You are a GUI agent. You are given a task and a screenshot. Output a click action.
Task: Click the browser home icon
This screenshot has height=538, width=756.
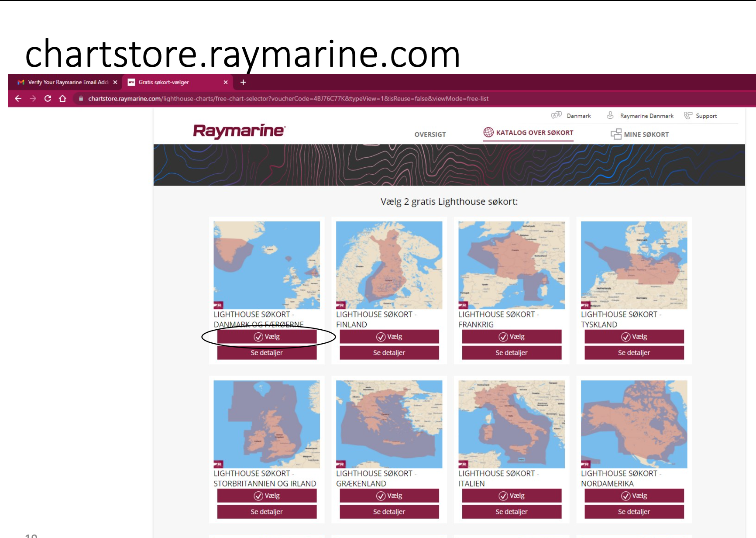pyautogui.click(x=62, y=99)
